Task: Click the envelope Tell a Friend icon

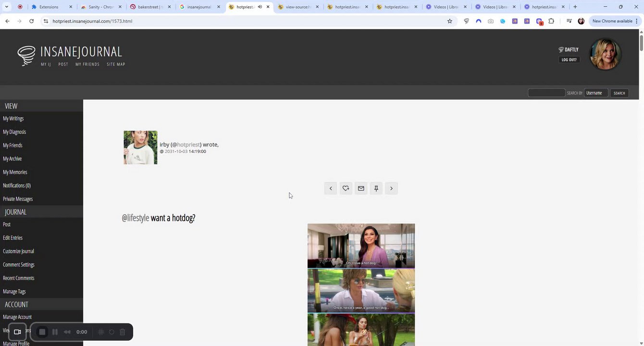Action: (361, 188)
